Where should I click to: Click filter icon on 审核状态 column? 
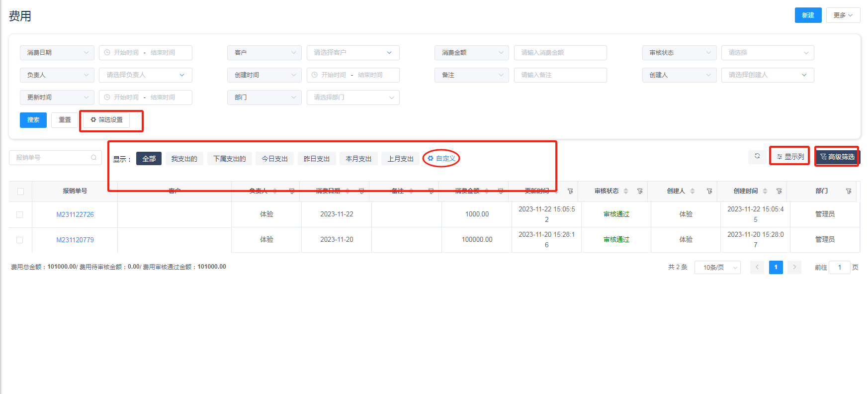pos(640,191)
